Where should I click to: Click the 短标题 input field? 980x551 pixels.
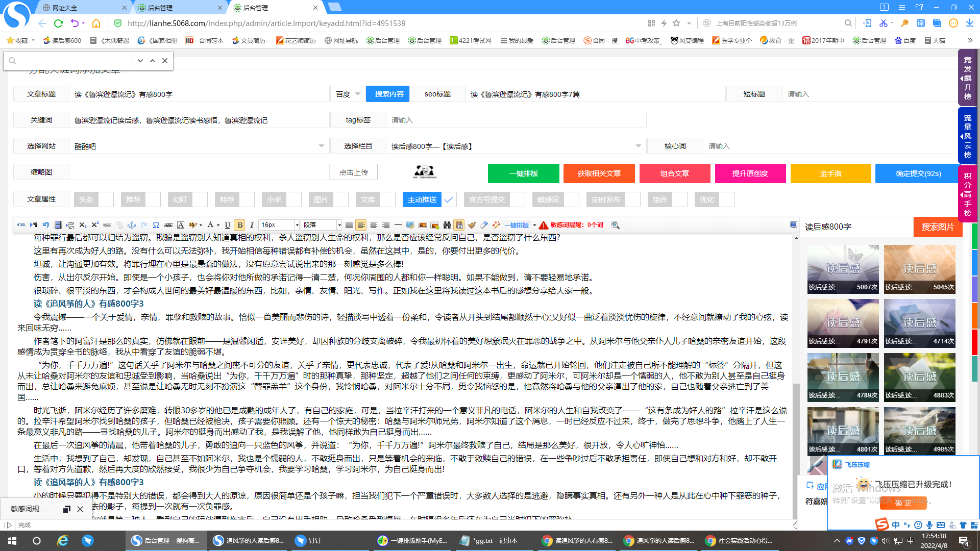point(869,94)
